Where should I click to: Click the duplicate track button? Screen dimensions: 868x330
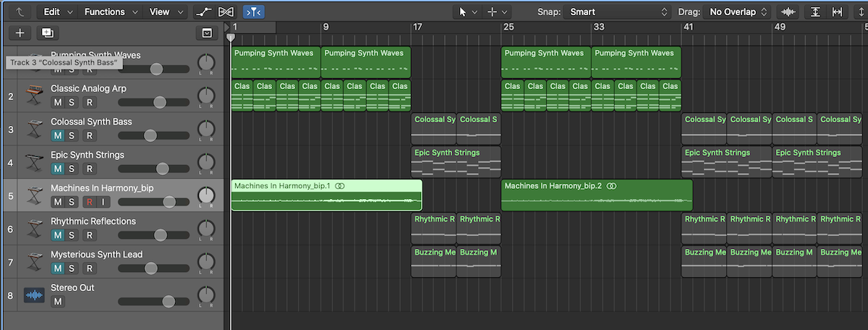click(48, 33)
